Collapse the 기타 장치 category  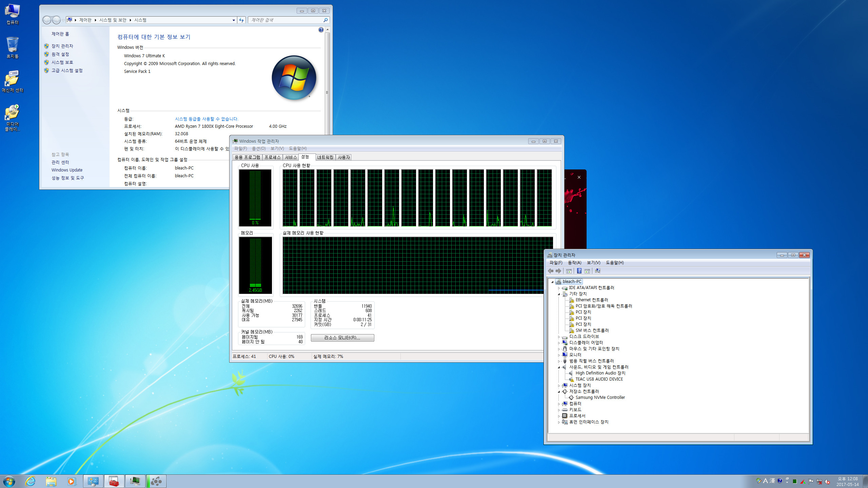coord(559,294)
